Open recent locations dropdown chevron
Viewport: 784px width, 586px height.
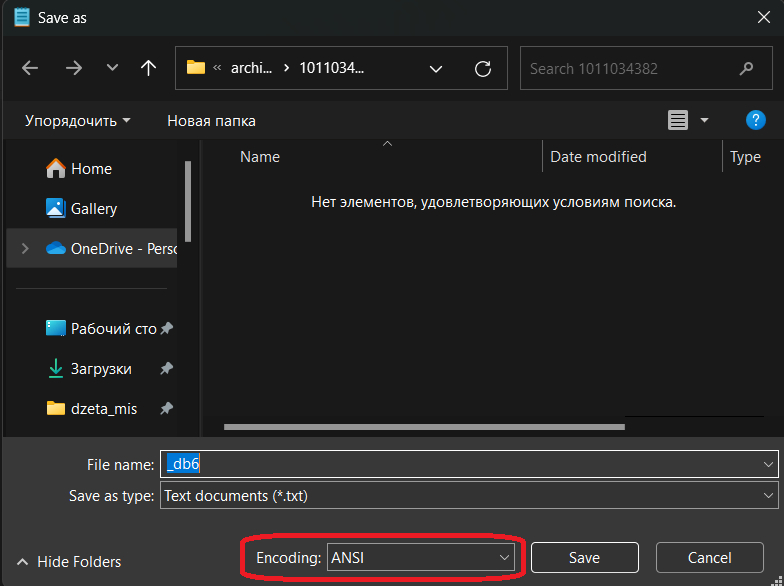[x=112, y=68]
